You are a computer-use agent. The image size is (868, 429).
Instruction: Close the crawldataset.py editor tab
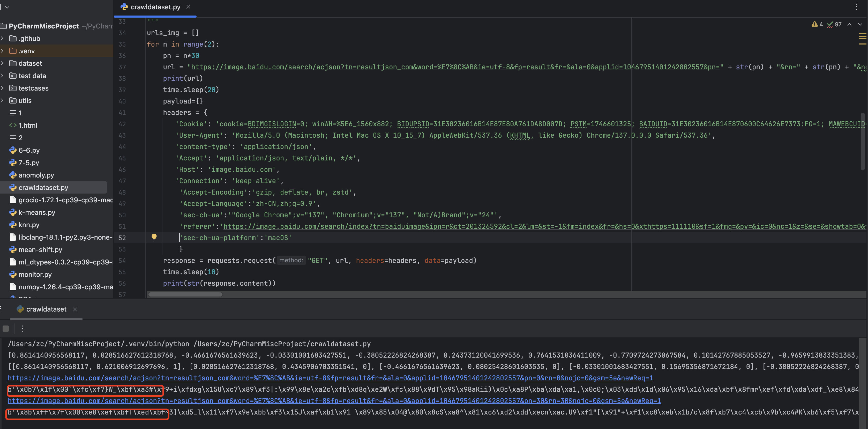188,7
